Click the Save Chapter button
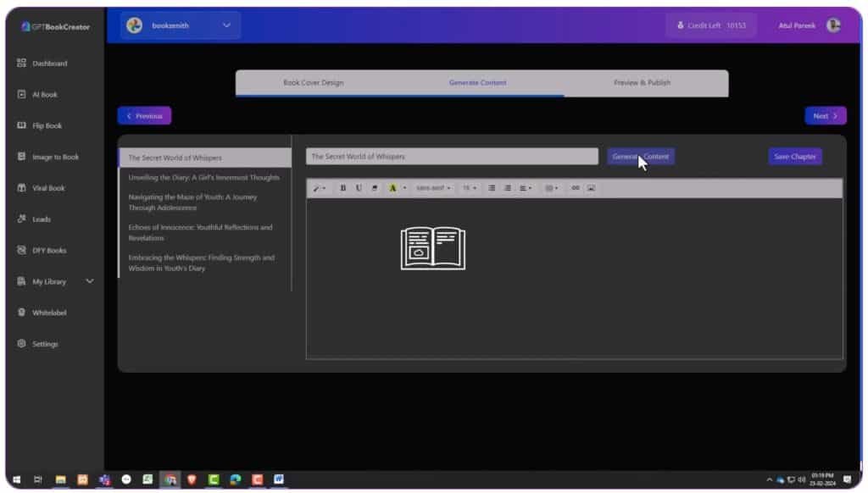This screenshot has height=493, width=868. [795, 157]
